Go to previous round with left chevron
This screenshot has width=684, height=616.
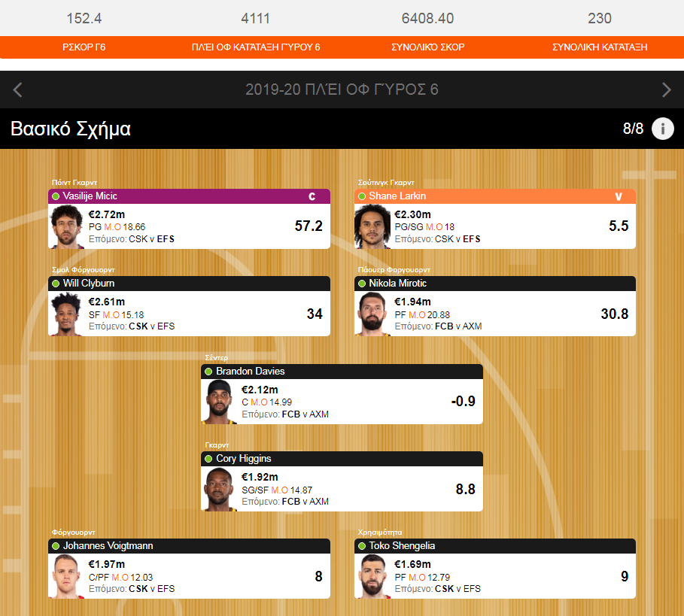pyautogui.click(x=17, y=90)
